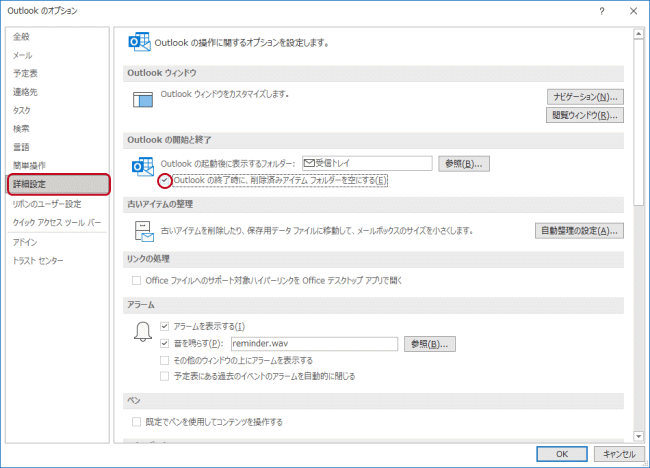Screen dimensions: 650x468
Task: Click the help question mark icon
Action: pos(601,11)
